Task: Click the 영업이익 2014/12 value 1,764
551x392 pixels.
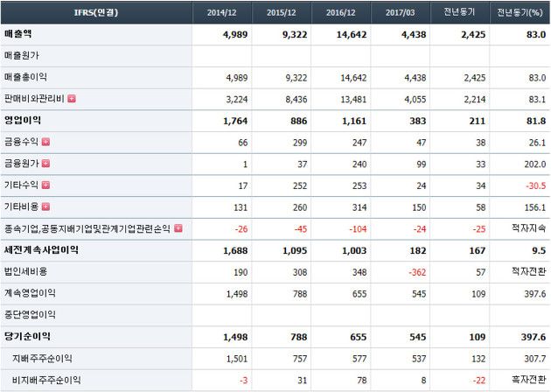Action: pos(235,122)
